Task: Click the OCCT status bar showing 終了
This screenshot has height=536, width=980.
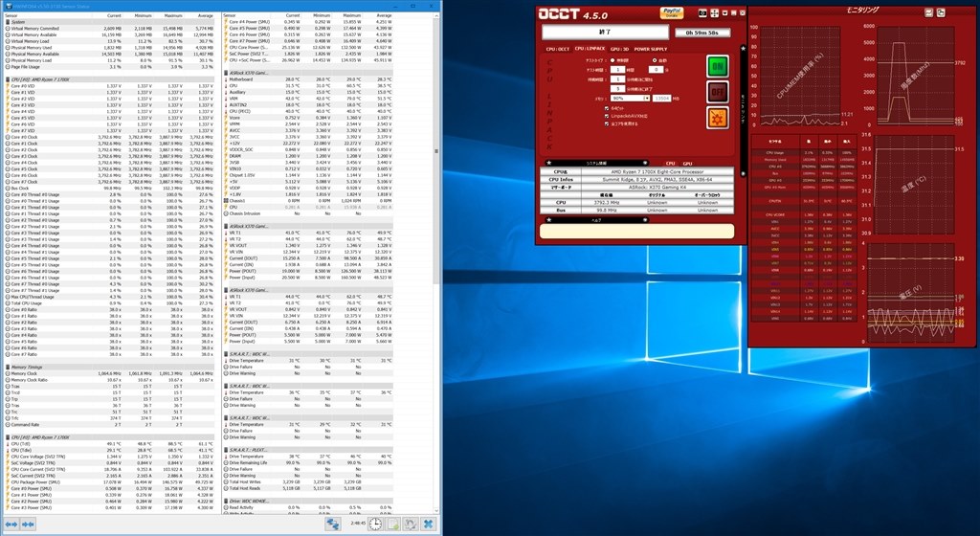Action: [605, 32]
